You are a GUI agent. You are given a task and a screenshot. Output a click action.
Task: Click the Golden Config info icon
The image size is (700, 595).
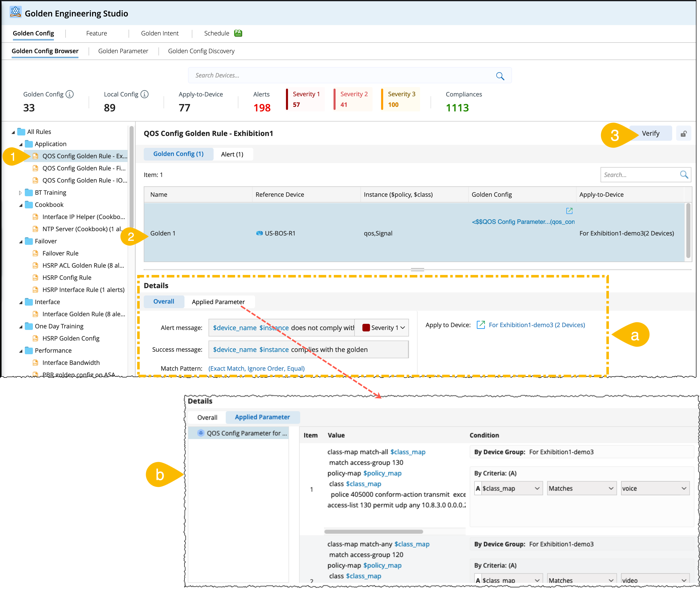point(69,94)
